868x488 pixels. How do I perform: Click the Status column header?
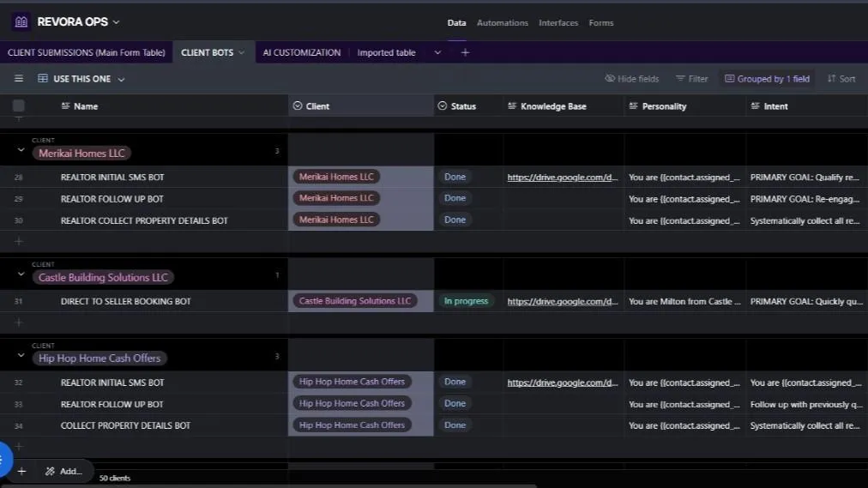point(463,106)
